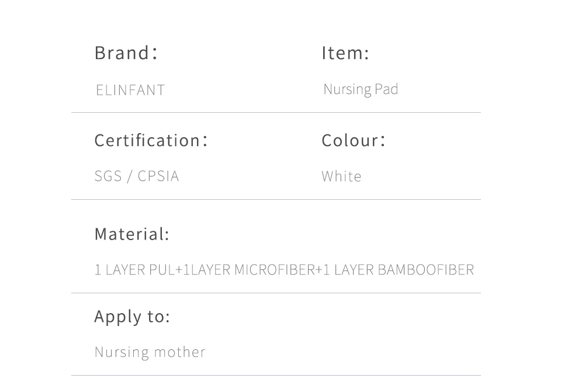Viewport: 561px width, 392px height.
Task: Click the Item: heading label
Action: pos(345,53)
